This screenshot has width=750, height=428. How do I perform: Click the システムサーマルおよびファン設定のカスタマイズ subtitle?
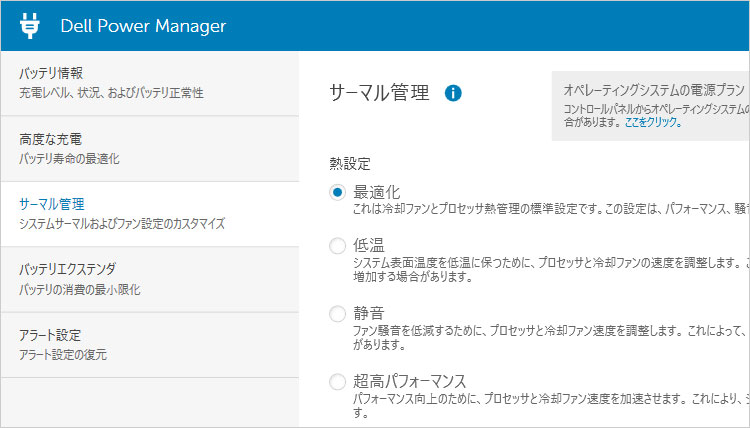pyautogui.click(x=122, y=223)
